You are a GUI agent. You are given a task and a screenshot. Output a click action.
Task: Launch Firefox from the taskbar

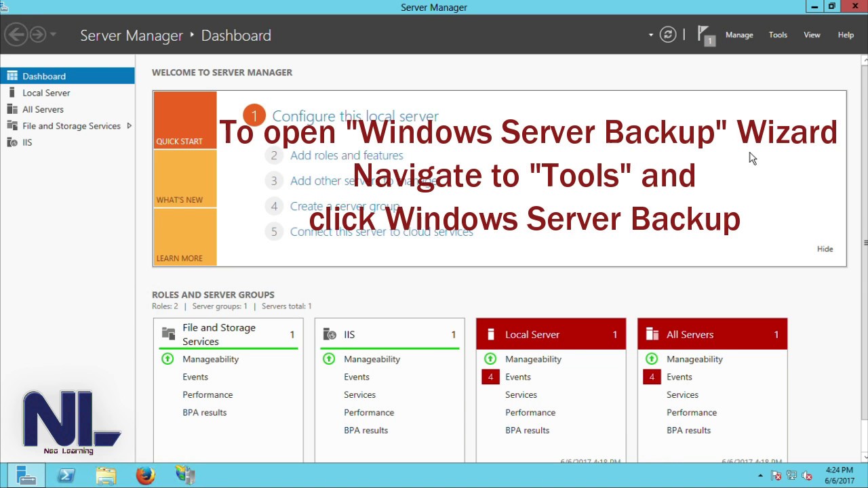[x=145, y=475]
